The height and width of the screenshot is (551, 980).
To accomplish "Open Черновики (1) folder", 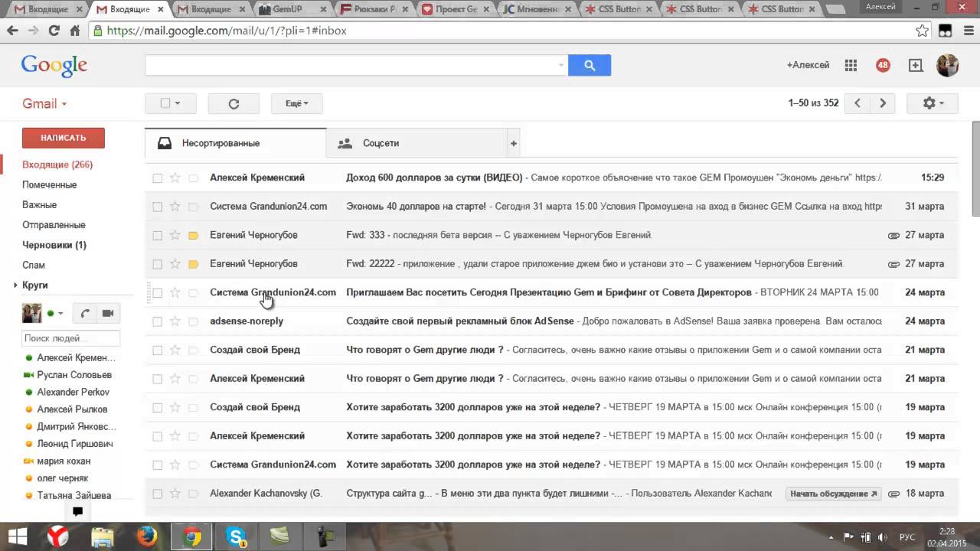I will click(54, 245).
